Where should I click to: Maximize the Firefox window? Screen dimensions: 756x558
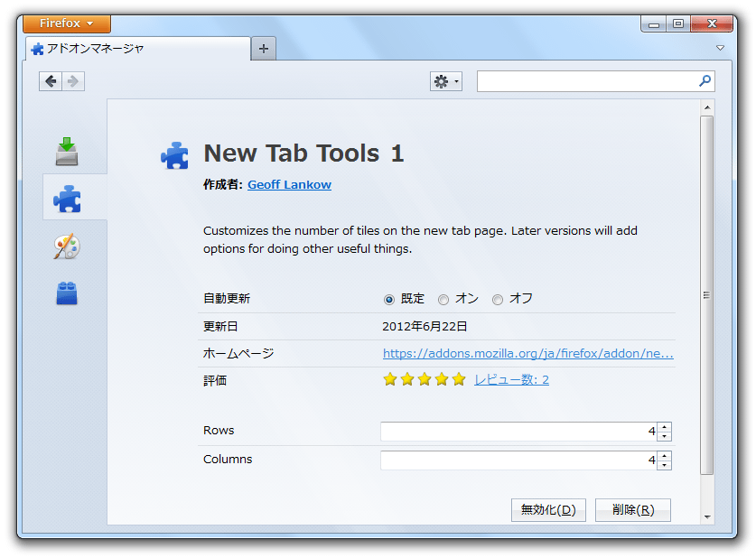pos(678,23)
